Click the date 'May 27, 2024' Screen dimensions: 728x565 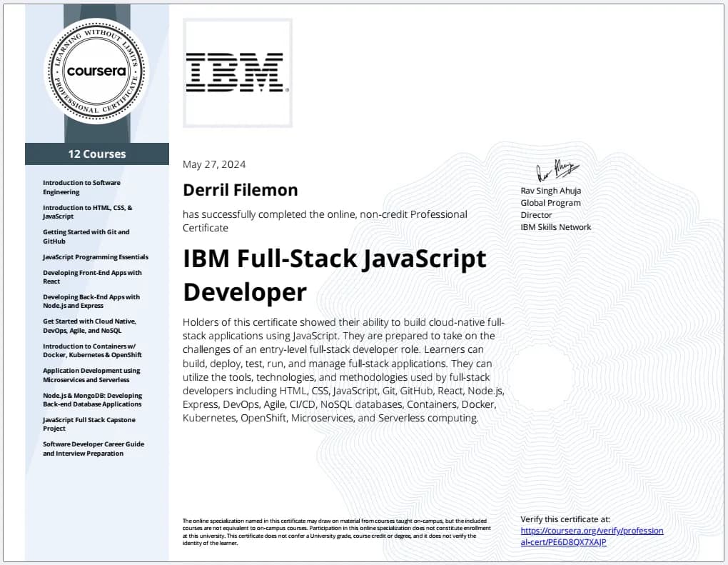click(x=214, y=164)
